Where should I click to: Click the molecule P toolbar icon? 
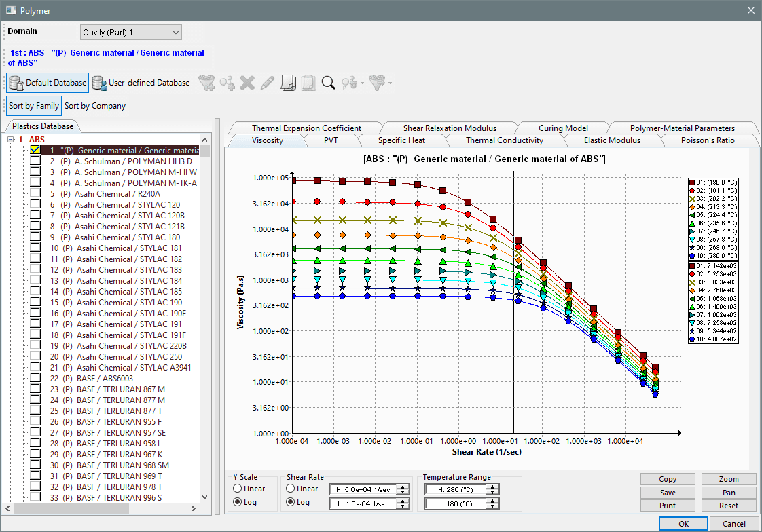[x=349, y=83]
